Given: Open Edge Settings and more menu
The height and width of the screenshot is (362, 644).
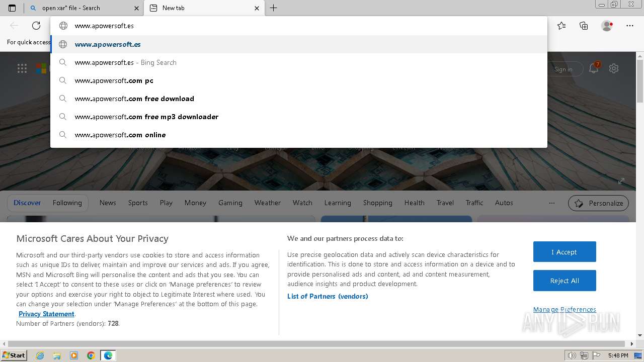Looking at the screenshot, I should (630, 26).
